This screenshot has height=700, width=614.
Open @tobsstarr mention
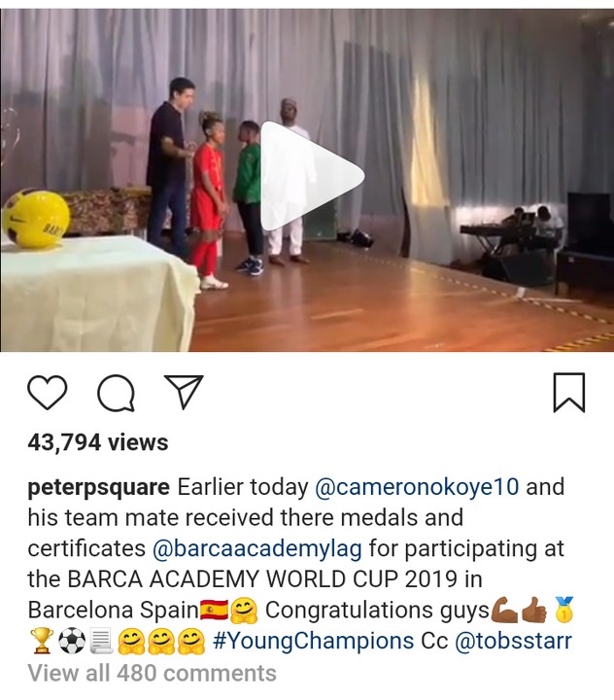[x=513, y=641]
